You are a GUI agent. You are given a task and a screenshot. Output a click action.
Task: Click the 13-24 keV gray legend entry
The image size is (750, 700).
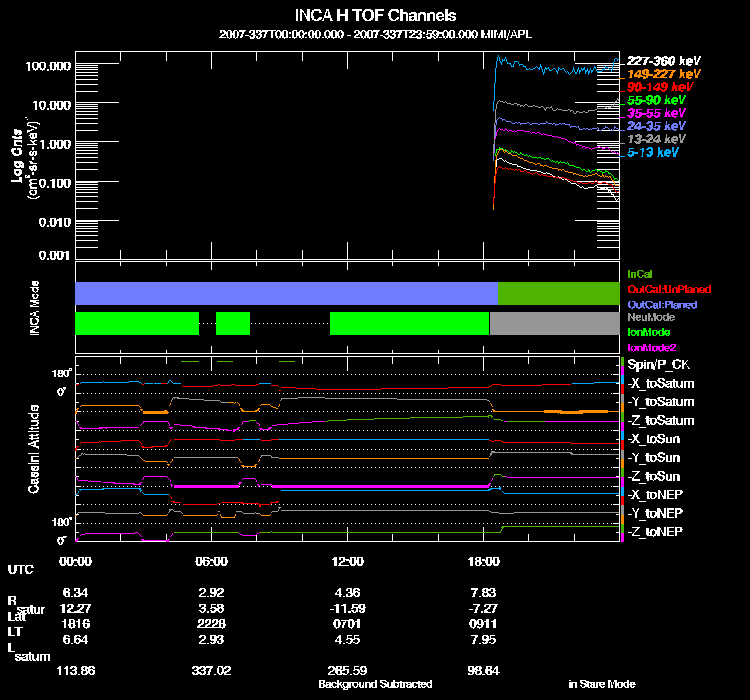click(656, 139)
